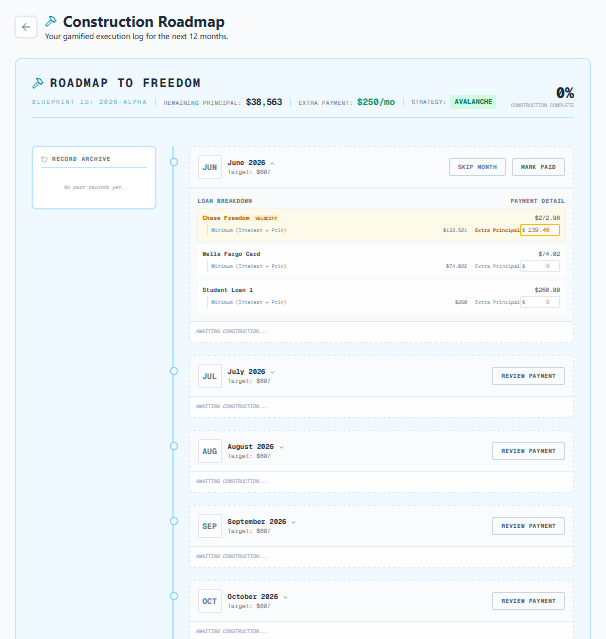Click the AVALANCHE strategy badge
This screenshot has width=606, height=639.
(x=473, y=102)
